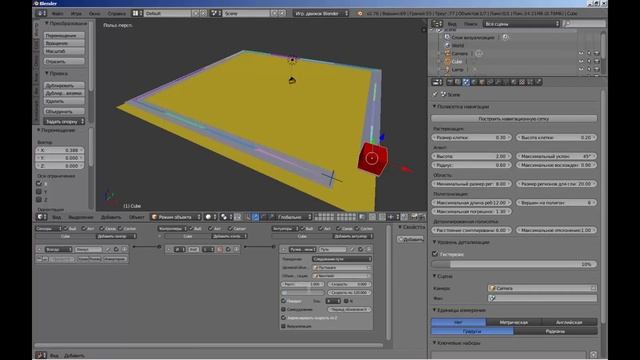Click the Camera object icon in Outliner
640x360 pixels.
pyautogui.click(x=447, y=53)
